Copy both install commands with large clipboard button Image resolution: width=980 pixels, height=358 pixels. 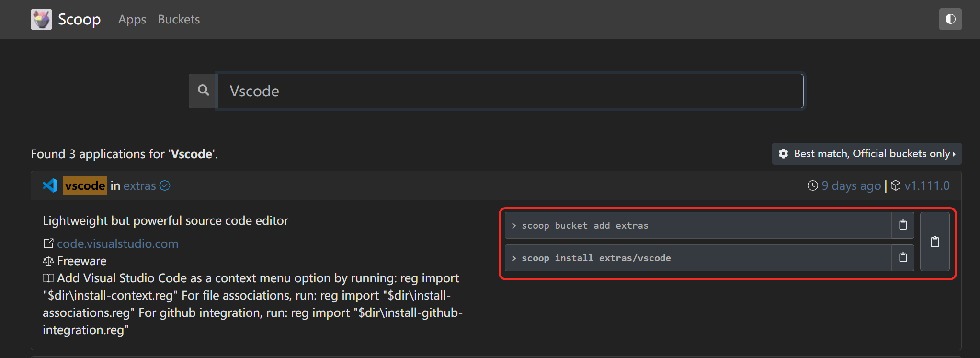coord(935,242)
